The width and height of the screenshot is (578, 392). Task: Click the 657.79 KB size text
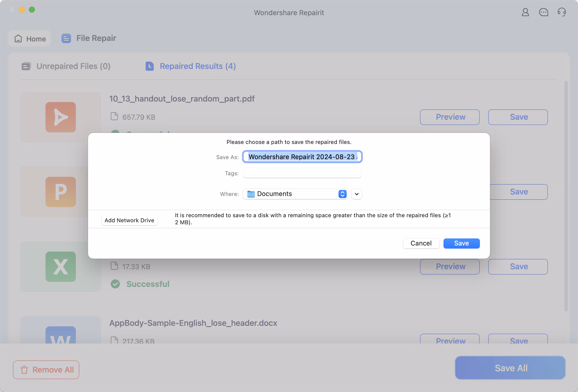(139, 117)
